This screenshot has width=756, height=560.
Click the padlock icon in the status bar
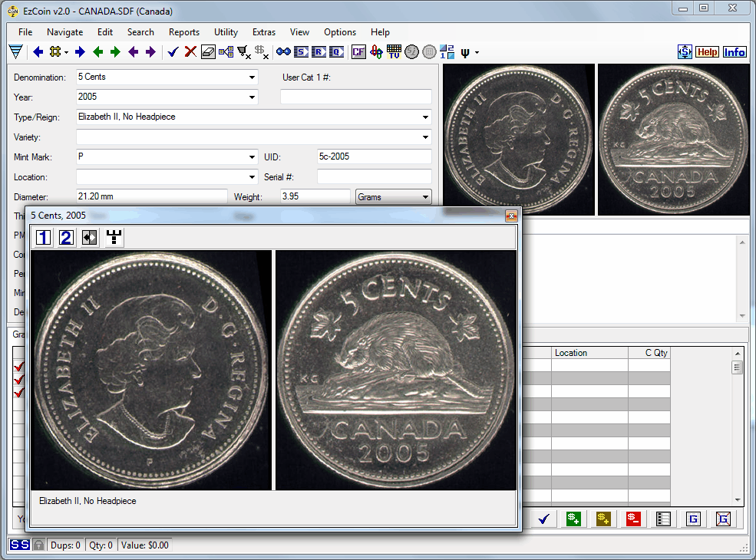tap(38, 545)
